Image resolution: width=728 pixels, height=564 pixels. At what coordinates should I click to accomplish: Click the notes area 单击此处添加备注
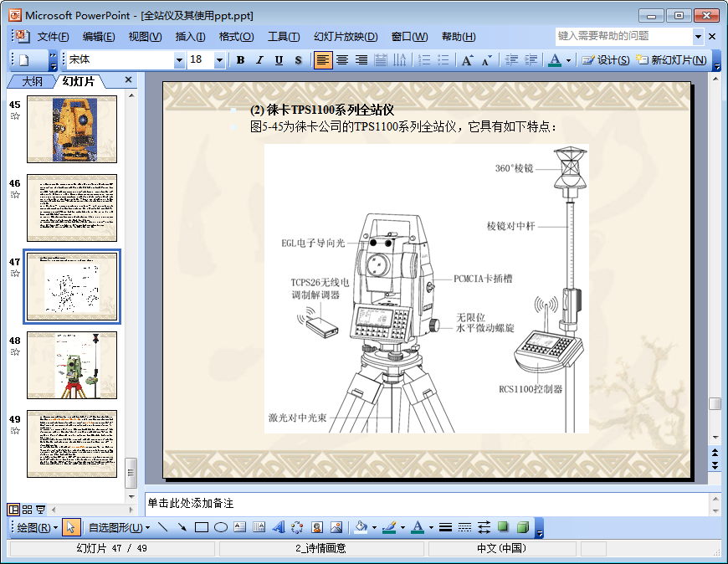pyautogui.click(x=427, y=504)
